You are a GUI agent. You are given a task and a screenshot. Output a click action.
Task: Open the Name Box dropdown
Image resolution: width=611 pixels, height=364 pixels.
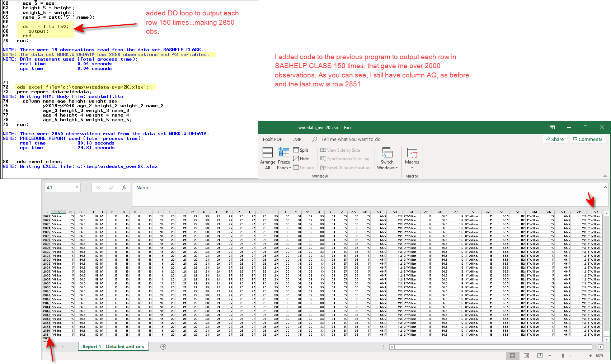coord(76,187)
